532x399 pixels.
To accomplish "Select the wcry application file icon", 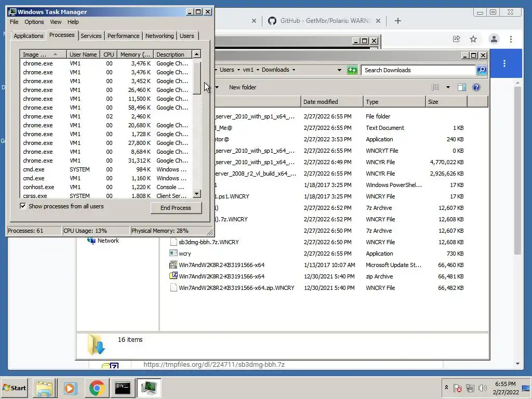I will click(173, 253).
